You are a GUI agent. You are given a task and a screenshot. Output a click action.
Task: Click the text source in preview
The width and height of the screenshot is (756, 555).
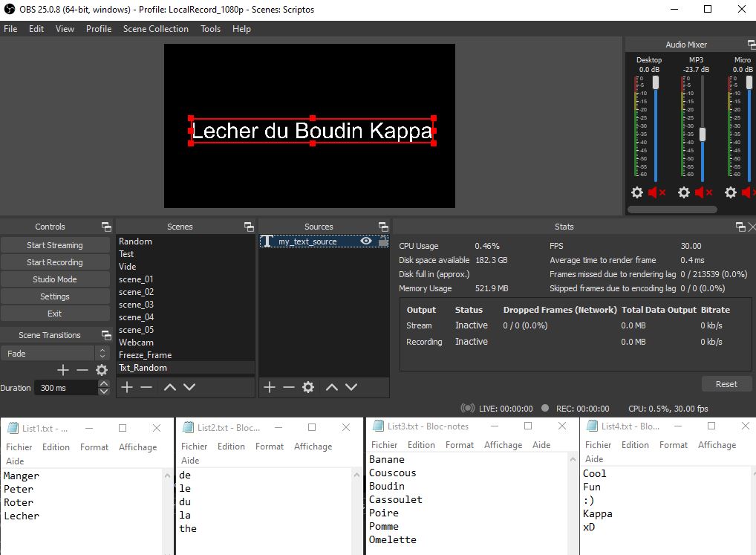click(x=313, y=131)
